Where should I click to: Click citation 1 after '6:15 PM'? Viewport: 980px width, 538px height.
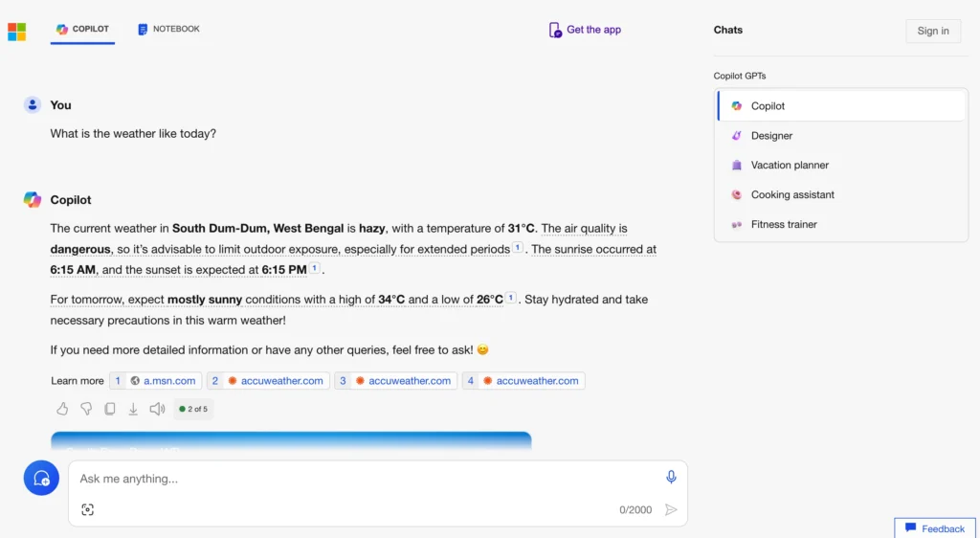click(x=314, y=268)
